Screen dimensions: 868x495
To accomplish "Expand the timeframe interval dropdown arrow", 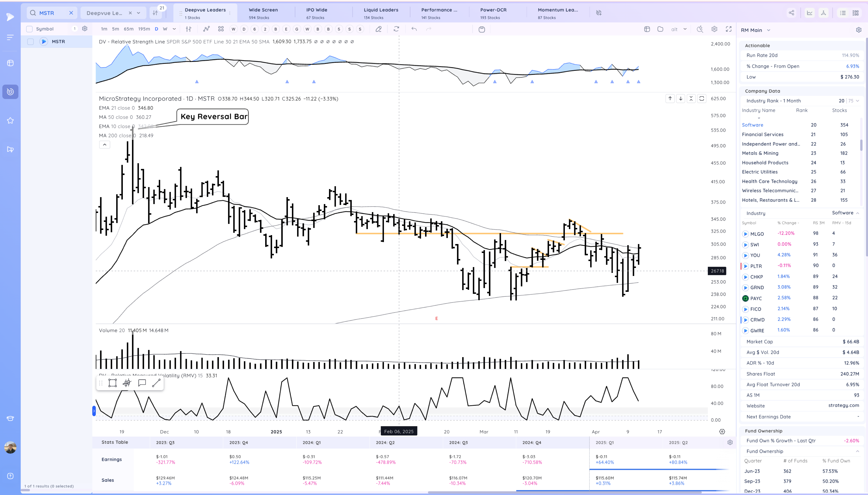I will click(x=174, y=29).
